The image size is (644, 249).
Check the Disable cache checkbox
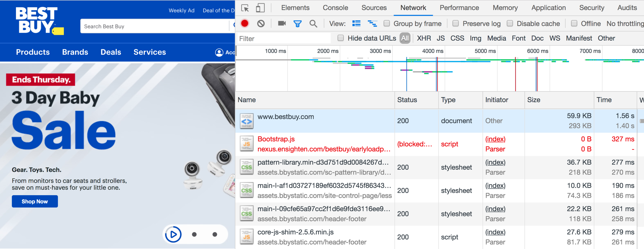point(510,23)
